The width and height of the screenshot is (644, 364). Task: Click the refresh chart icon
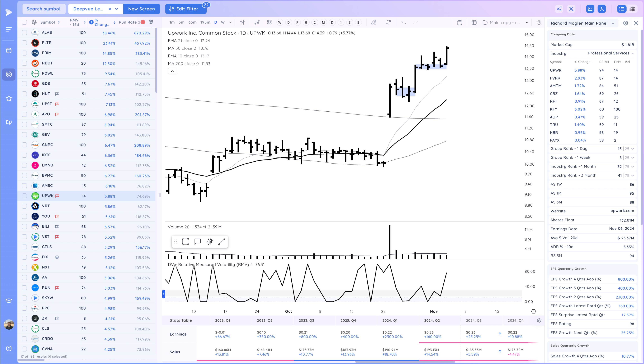(388, 22)
